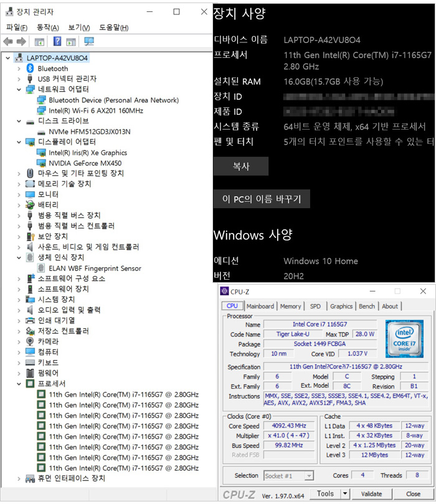Select Bluetooth Device (Personal Area Network)

[113, 100]
